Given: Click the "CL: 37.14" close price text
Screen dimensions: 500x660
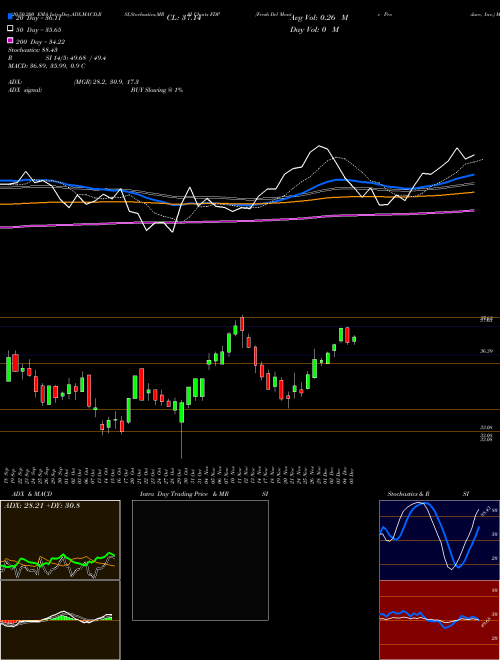Looking at the screenshot, I should coord(184,18).
